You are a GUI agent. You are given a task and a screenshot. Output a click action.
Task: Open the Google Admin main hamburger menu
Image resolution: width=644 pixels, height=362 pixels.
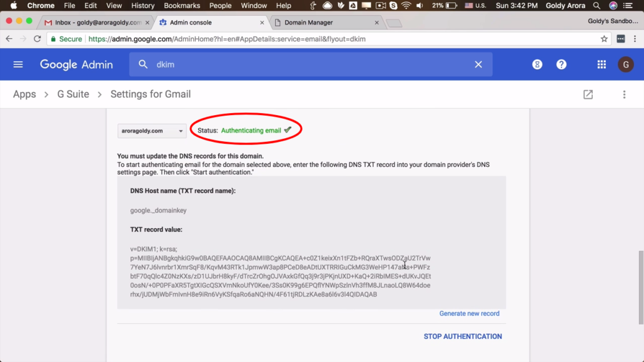click(x=18, y=64)
